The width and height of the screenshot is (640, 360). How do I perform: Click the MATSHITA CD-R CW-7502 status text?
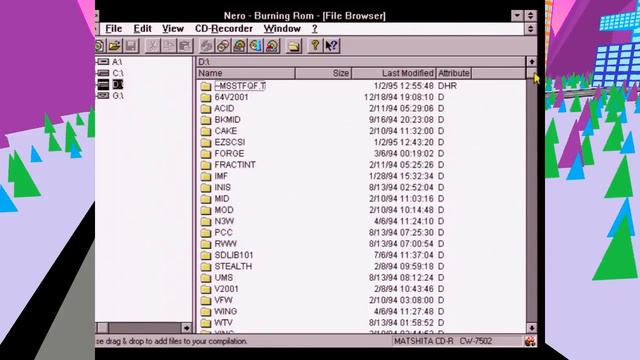pyautogui.click(x=443, y=341)
